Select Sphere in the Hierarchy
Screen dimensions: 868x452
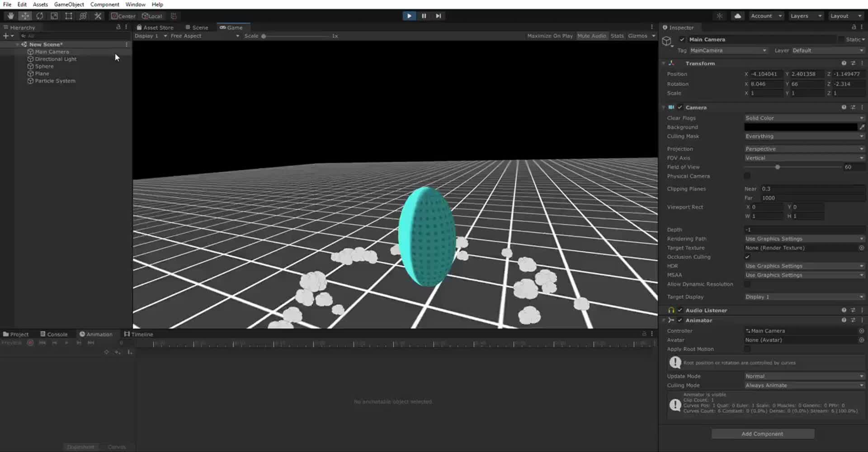(x=44, y=66)
